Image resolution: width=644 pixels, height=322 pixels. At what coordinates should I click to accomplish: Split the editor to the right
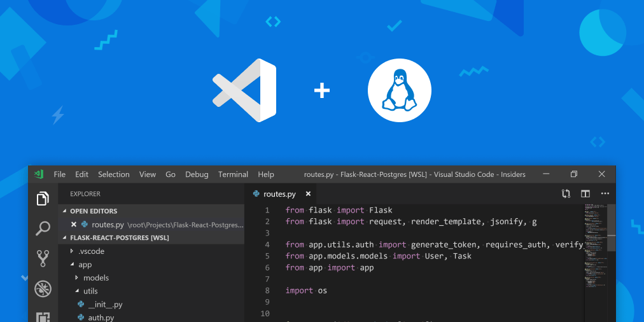click(585, 194)
